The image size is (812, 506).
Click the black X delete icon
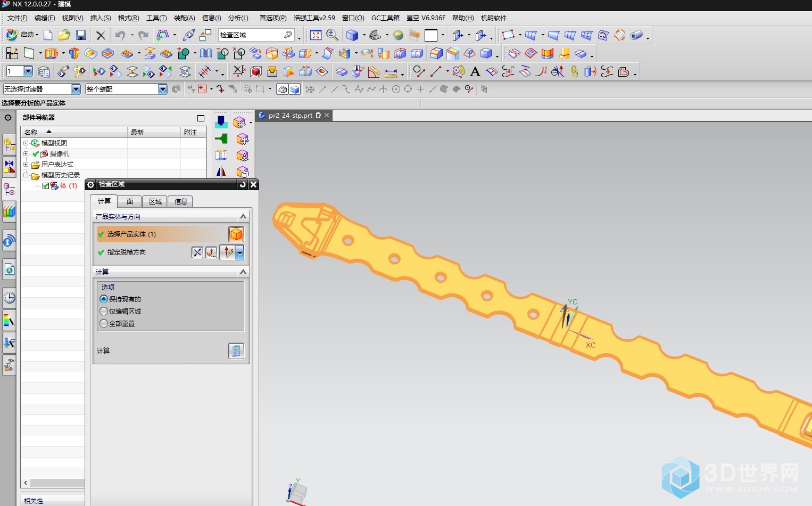(x=101, y=35)
